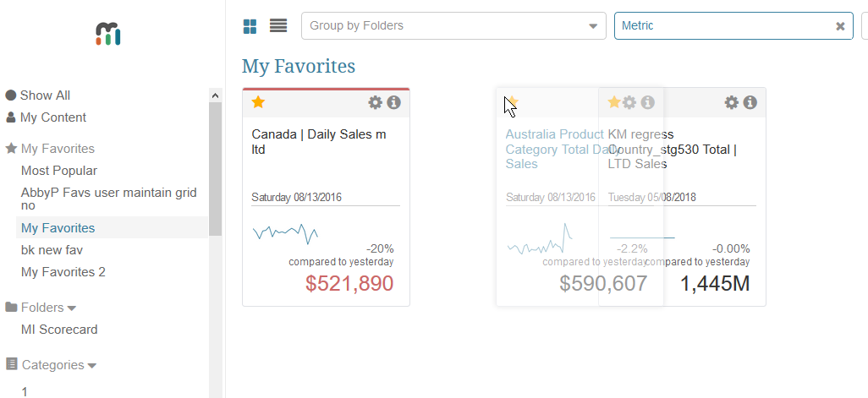
Task: Toggle favorite star on Australia Product tile
Action: coord(512,102)
